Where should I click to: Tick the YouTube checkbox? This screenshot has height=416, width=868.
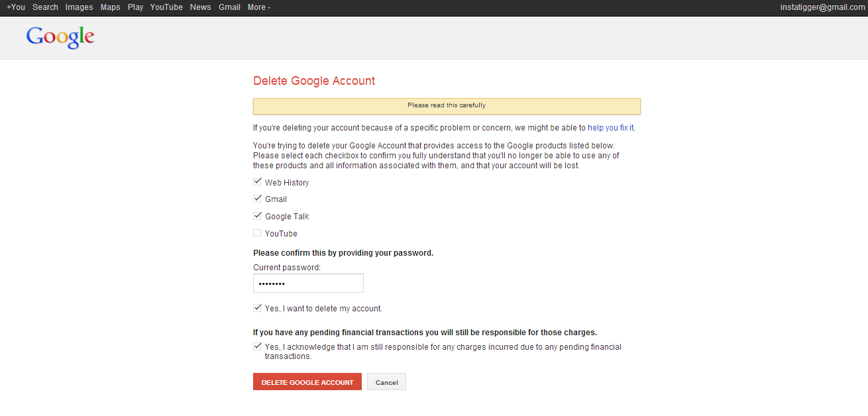257,233
